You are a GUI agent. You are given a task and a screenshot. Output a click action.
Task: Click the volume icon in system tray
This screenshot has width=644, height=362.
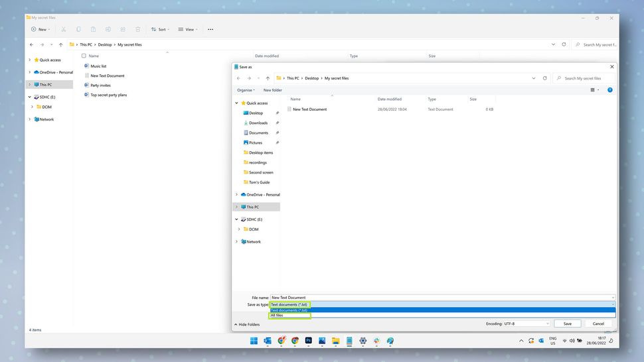572,341
